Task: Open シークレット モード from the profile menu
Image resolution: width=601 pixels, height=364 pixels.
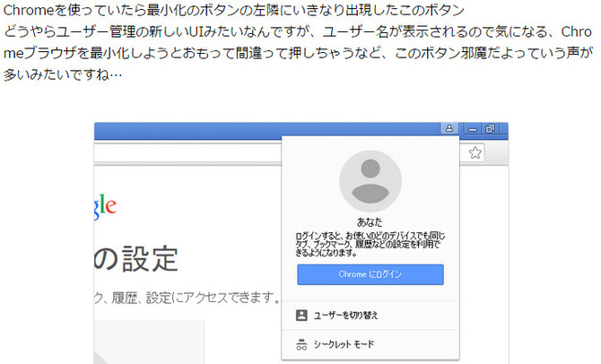Action: pos(370,344)
